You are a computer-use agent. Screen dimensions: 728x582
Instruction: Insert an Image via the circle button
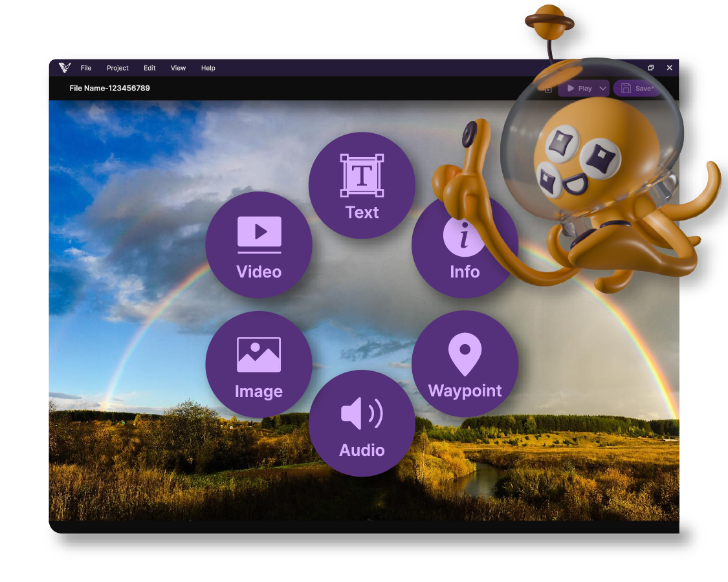tap(259, 364)
